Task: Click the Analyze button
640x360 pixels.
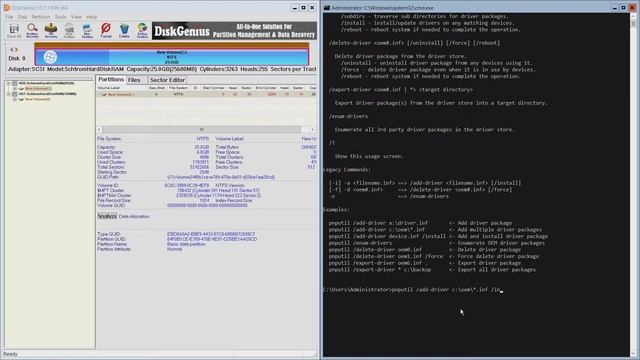Action: point(107,216)
